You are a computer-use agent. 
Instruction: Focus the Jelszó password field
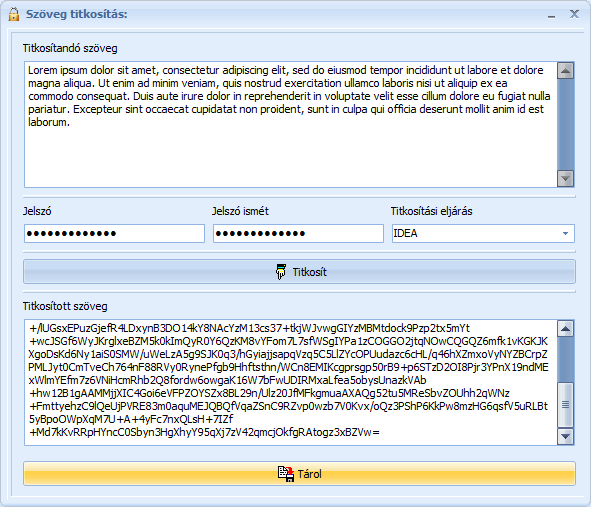pyautogui.click(x=114, y=233)
